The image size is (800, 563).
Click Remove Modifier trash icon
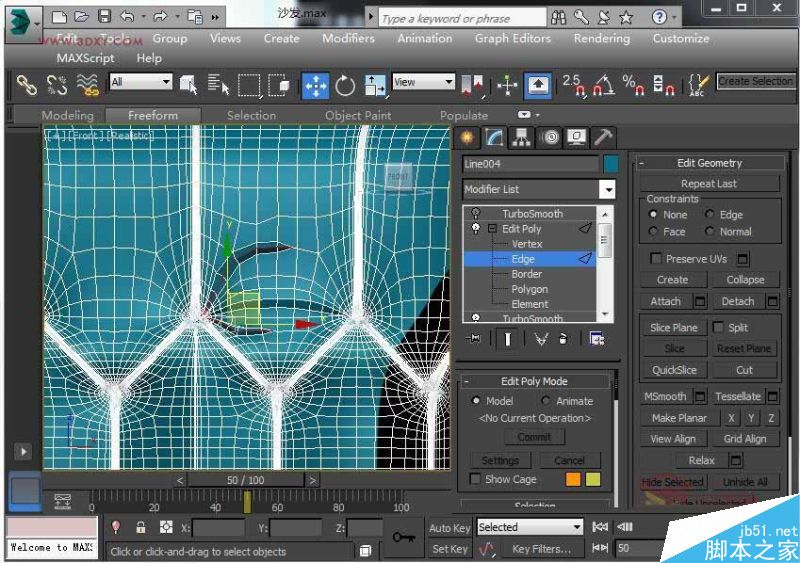pos(563,338)
